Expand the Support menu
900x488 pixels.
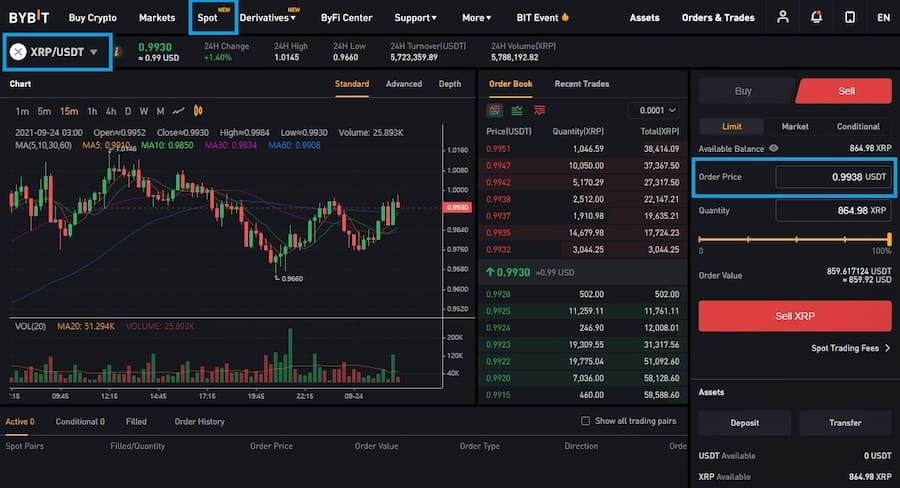[415, 18]
